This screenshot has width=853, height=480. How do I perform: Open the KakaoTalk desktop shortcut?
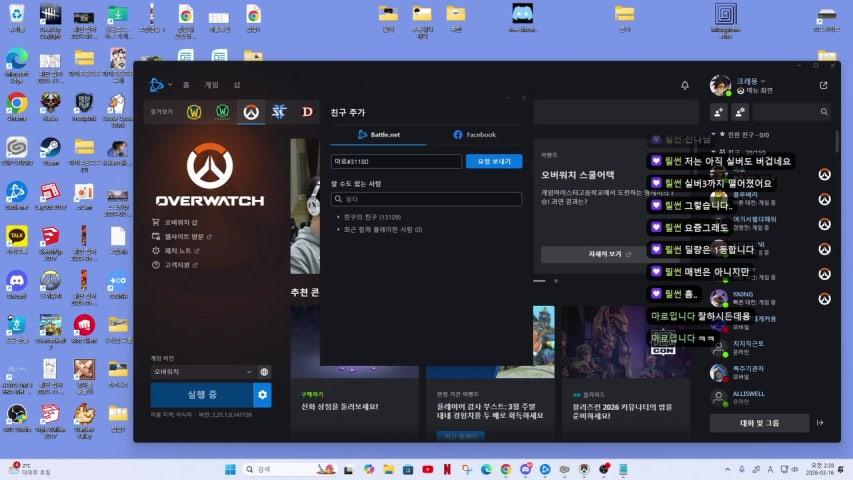tap(17, 240)
